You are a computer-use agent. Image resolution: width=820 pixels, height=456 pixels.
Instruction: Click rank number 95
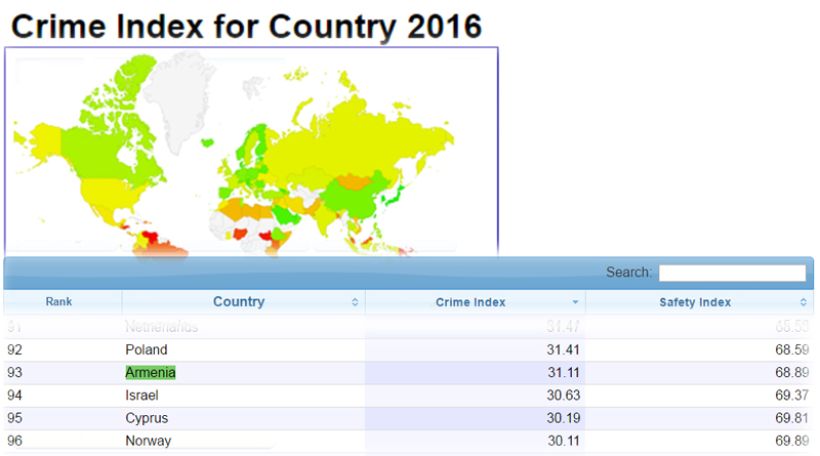pos(15,418)
